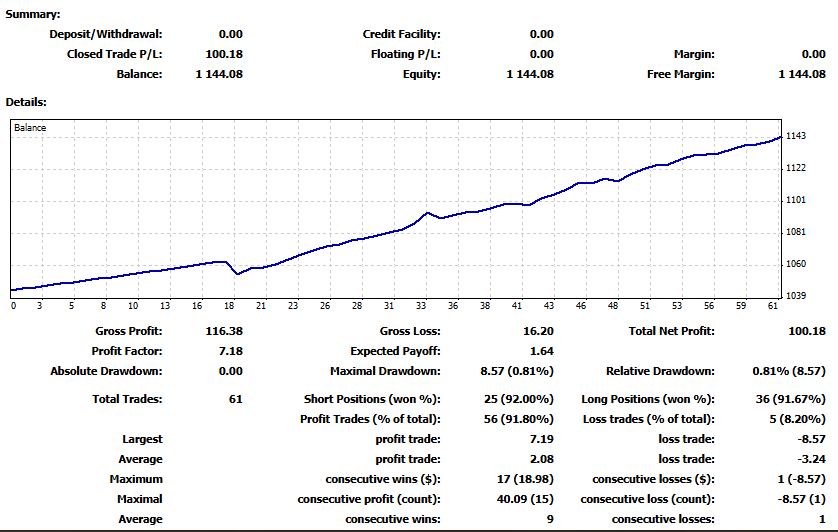
Task: Click the Balance label in the chart
Action: pos(30,128)
